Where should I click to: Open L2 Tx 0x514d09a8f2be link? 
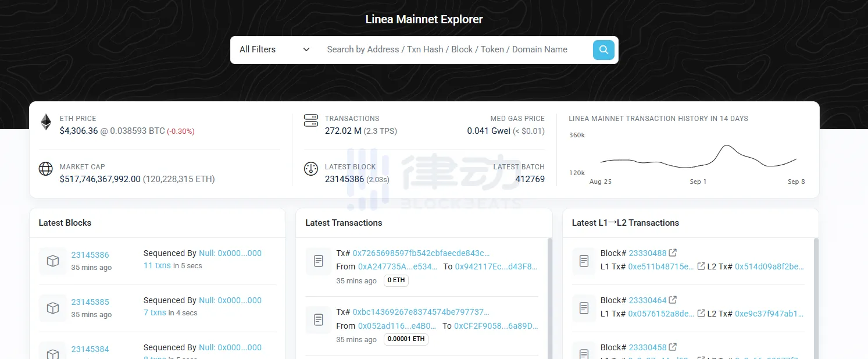point(770,266)
